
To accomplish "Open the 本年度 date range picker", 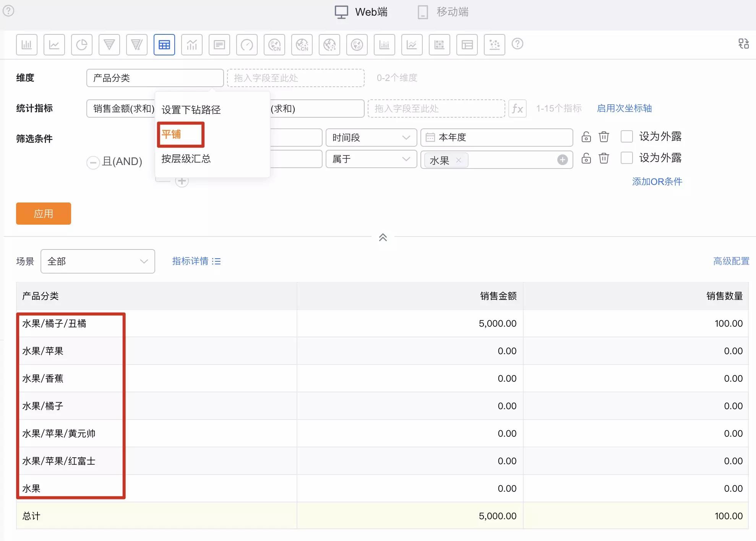I will tap(496, 138).
